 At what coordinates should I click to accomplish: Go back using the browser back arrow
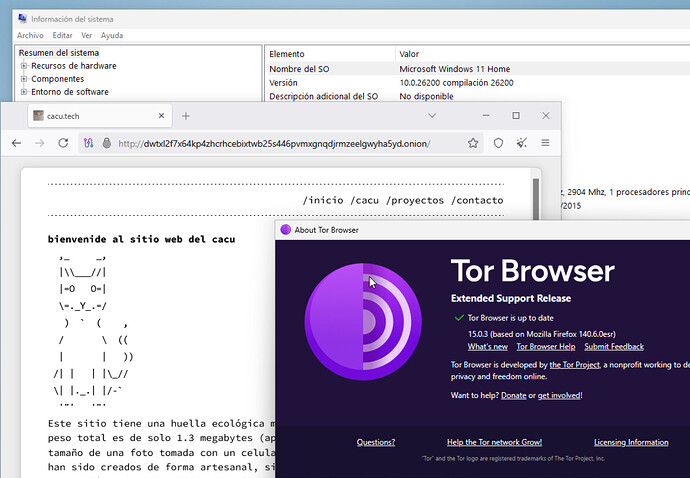[x=17, y=143]
